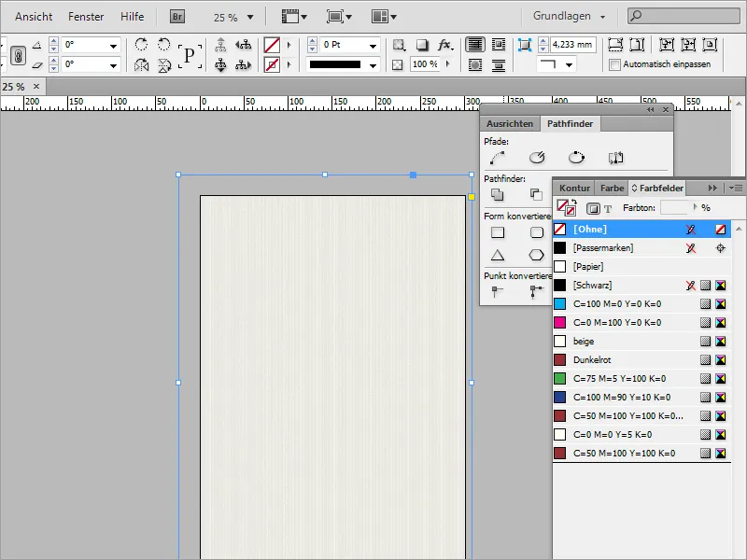Click the formatting affects text (T) icon
This screenshot has height=560, width=747.
(x=607, y=207)
